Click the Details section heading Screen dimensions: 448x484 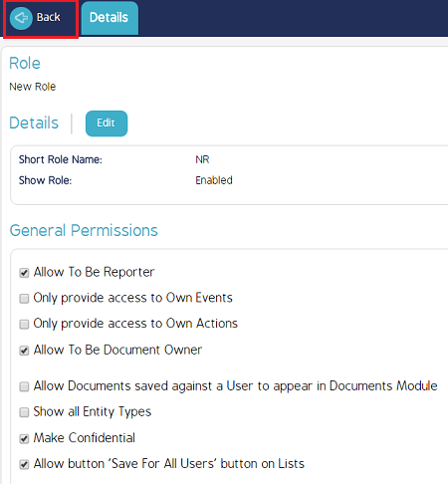[34, 122]
